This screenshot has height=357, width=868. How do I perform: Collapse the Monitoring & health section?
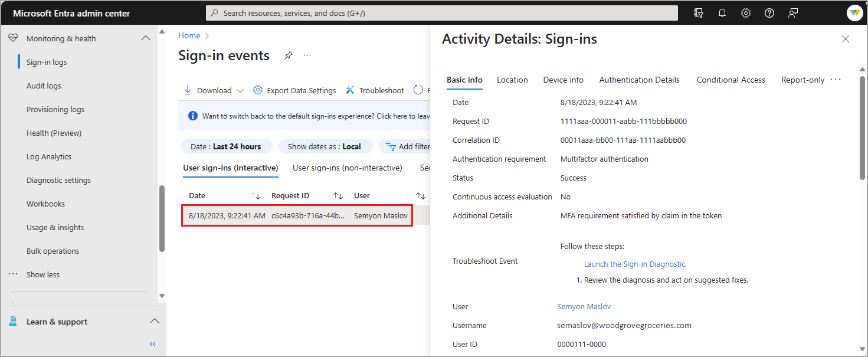coord(146,38)
